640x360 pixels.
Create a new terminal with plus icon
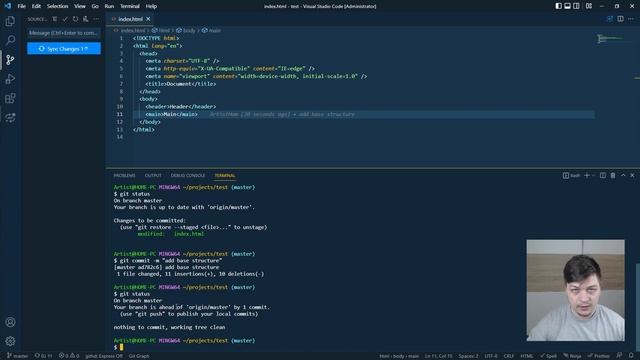[x=587, y=176]
